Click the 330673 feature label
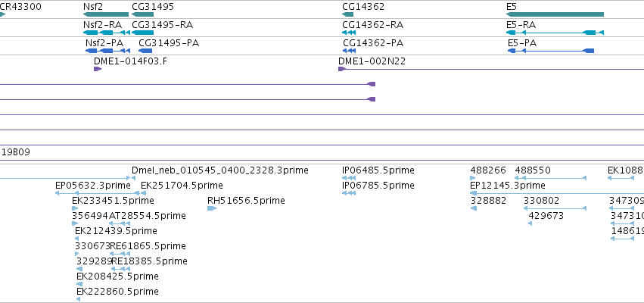This screenshot has width=644, height=303. pyautogui.click(x=93, y=246)
